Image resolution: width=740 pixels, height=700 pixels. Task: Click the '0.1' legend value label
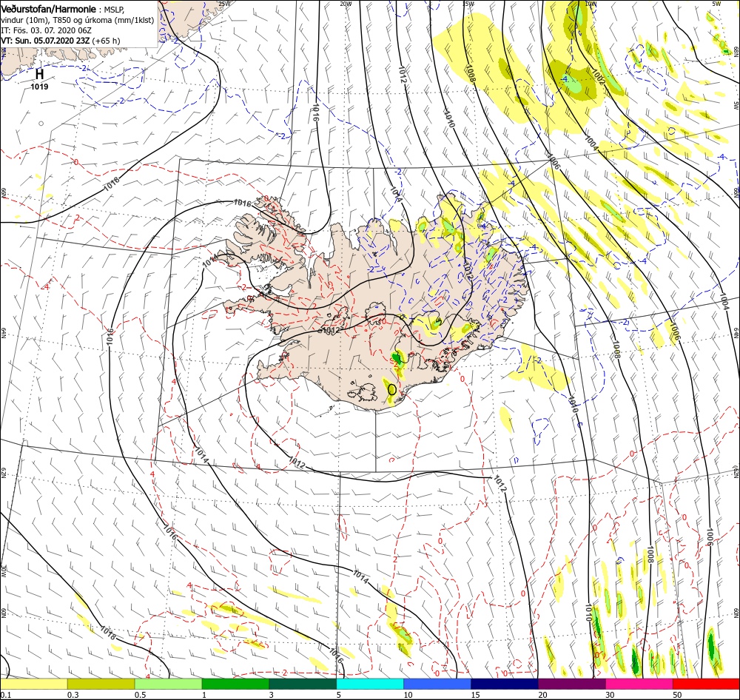5,695
